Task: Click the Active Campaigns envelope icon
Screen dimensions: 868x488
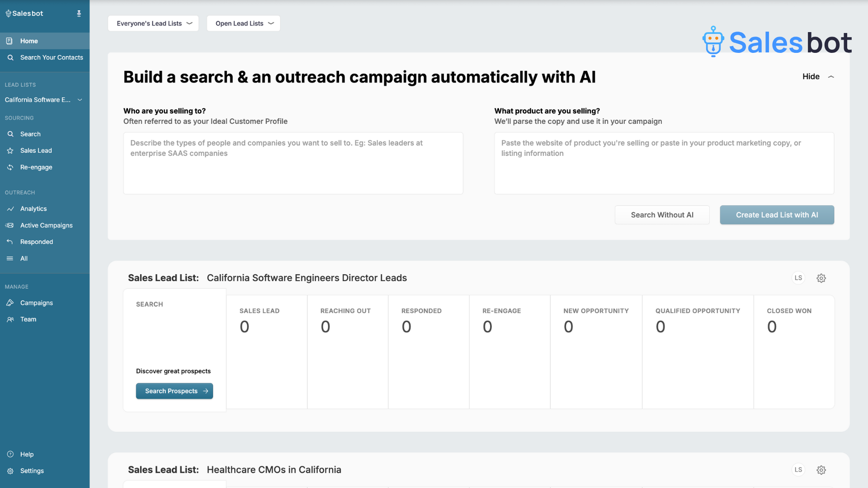Action: [x=10, y=225]
